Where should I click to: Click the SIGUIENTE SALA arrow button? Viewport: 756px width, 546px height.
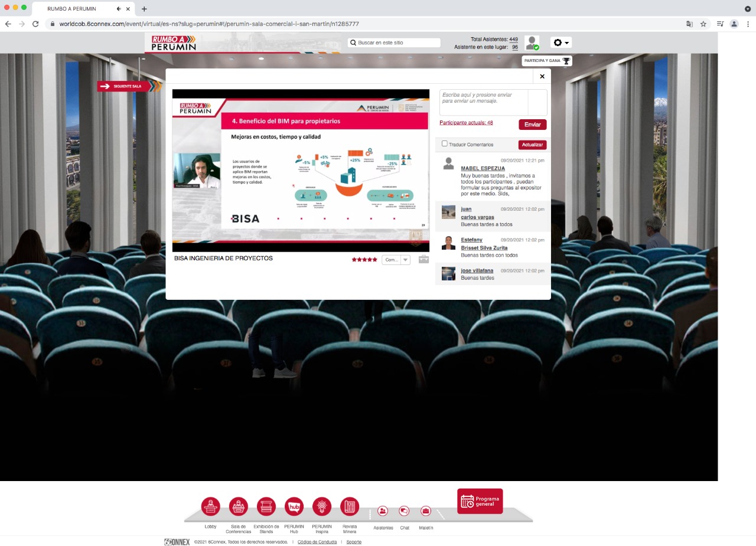click(x=129, y=86)
